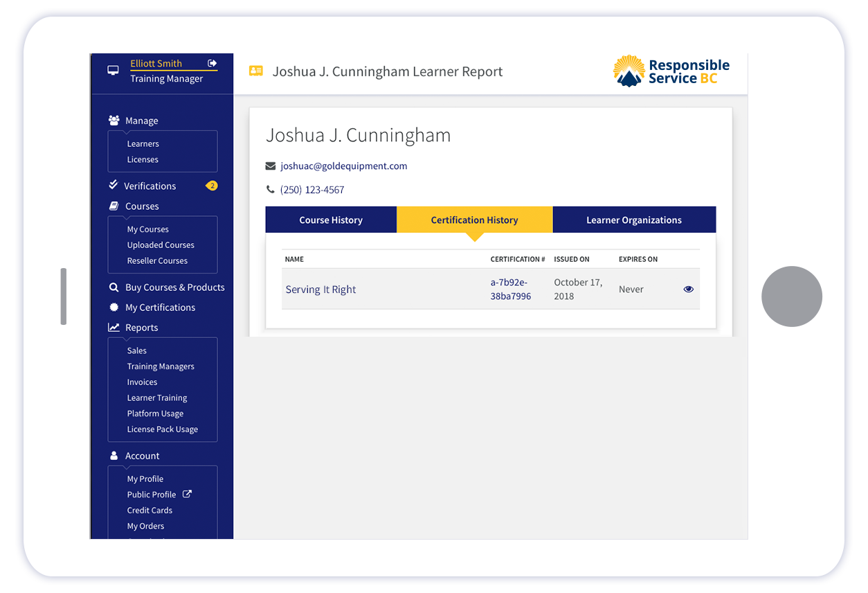Open the Learner Organizations tab
Image resolution: width=868 pixels, height=593 pixels.
(634, 220)
